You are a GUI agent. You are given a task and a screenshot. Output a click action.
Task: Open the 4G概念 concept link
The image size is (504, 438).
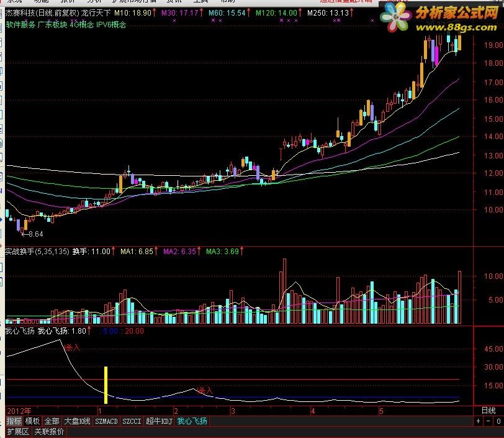pos(82,24)
